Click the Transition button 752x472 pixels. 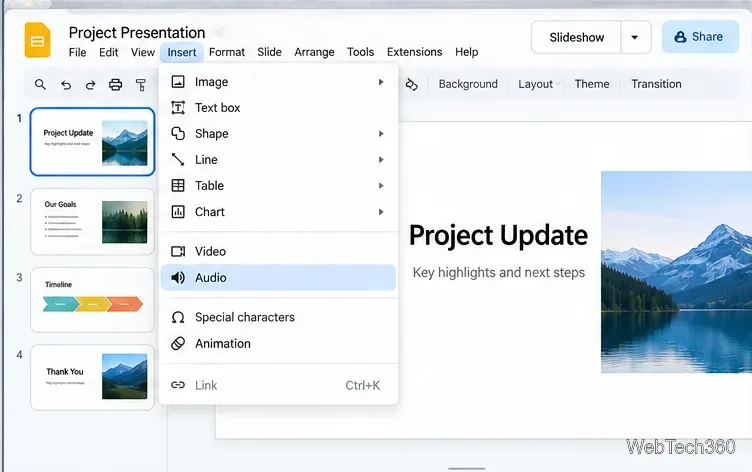(656, 84)
